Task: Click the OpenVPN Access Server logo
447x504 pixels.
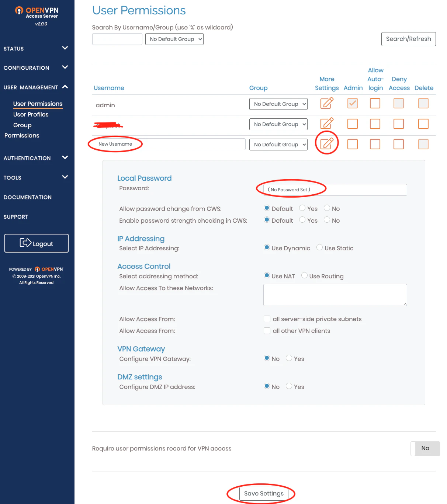Action: [x=37, y=13]
